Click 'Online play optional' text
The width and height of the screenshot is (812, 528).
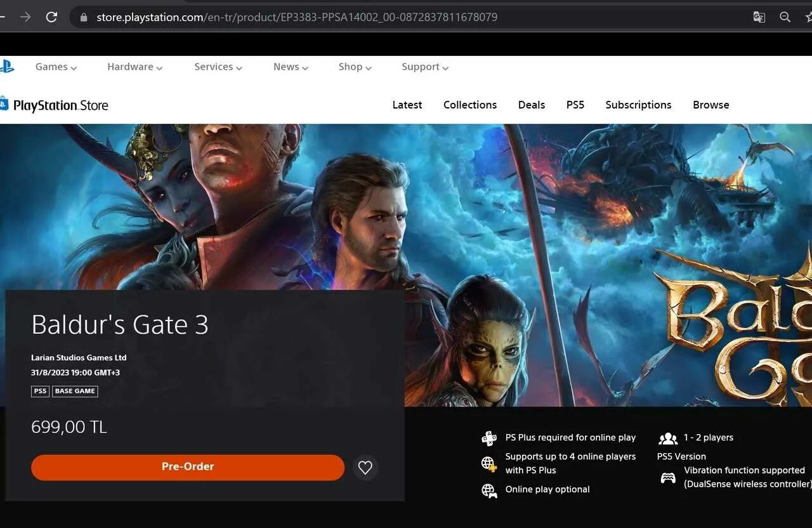click(547, 489)
